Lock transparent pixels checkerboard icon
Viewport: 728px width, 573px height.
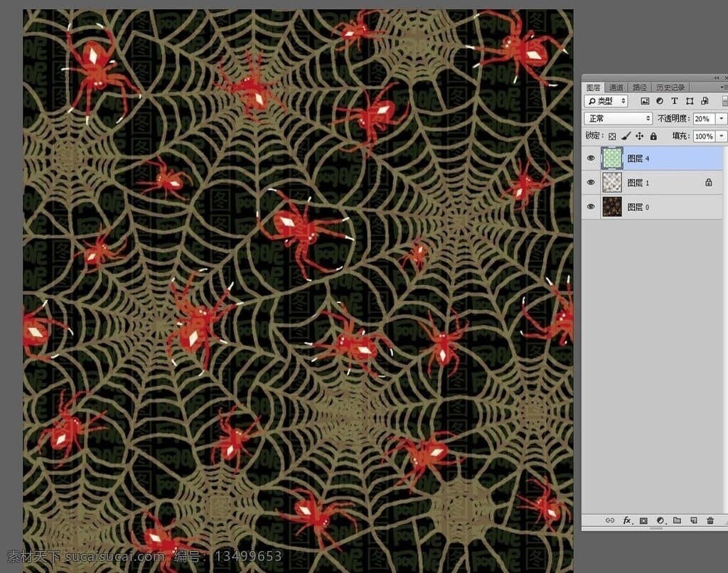[x=612, y=136]
